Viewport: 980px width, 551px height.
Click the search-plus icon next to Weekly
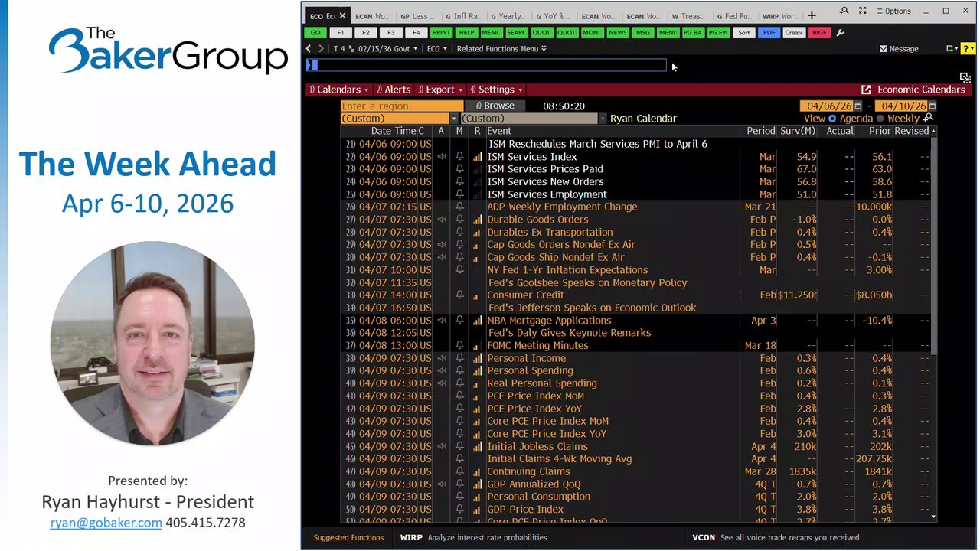pyautogui.click(x=929, y=118)
